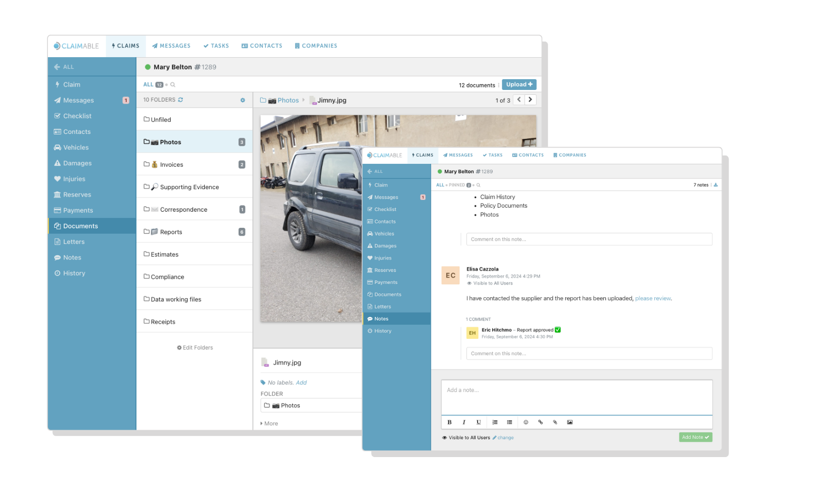Open the COMPANIES tab in notes window

[x=570, y=155]
